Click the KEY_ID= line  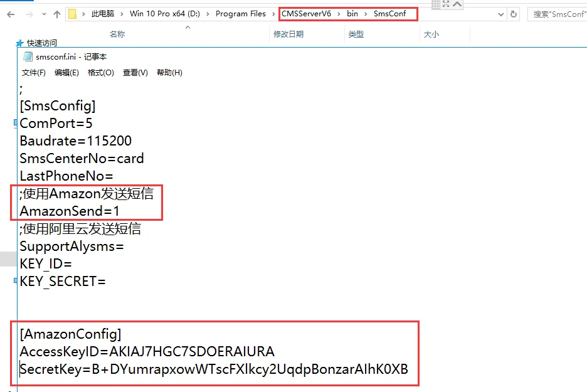[46, 264]
